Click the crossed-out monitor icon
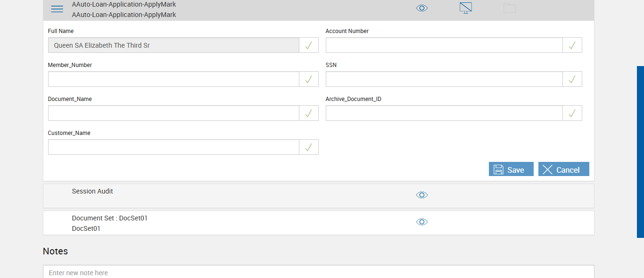Image resolution: width=644 pixels, height=278 pixels. click(x=466, y=8)
